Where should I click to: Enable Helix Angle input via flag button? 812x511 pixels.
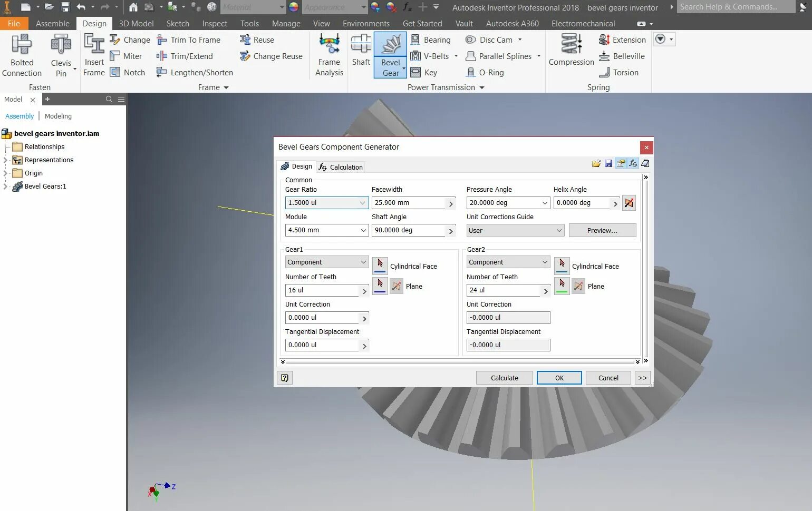pyautogui.click(x=628, y=203)
